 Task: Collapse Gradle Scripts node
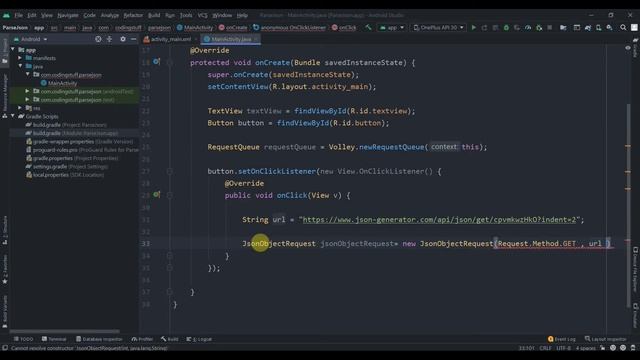pos(13,116)
